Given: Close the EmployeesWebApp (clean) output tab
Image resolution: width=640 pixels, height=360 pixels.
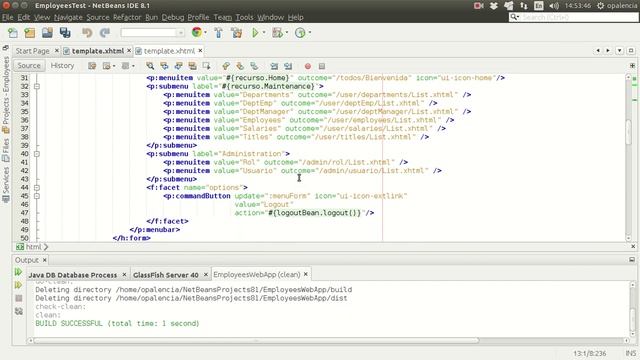Looking at the screenshot, I should [x=305, y=274].
